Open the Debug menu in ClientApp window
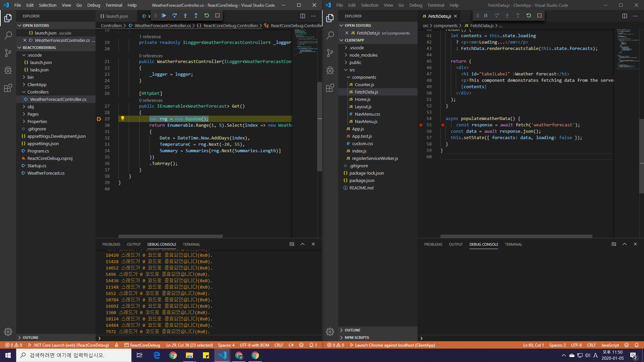The width and height of the screenshot is (644, 362). (x=416, y=5)
